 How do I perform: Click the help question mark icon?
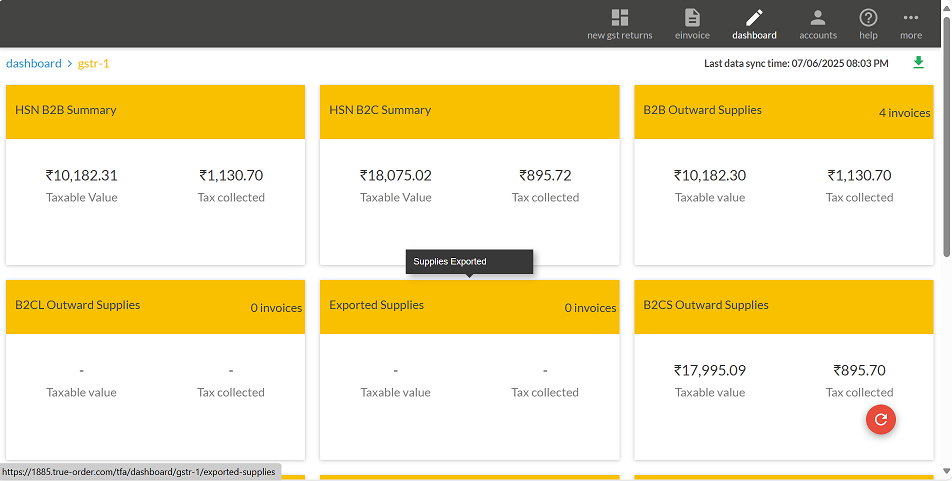point(868,18)
